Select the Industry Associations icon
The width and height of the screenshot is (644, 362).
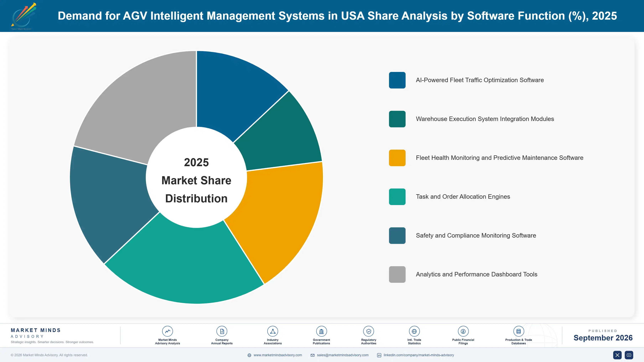coord(273,331)
